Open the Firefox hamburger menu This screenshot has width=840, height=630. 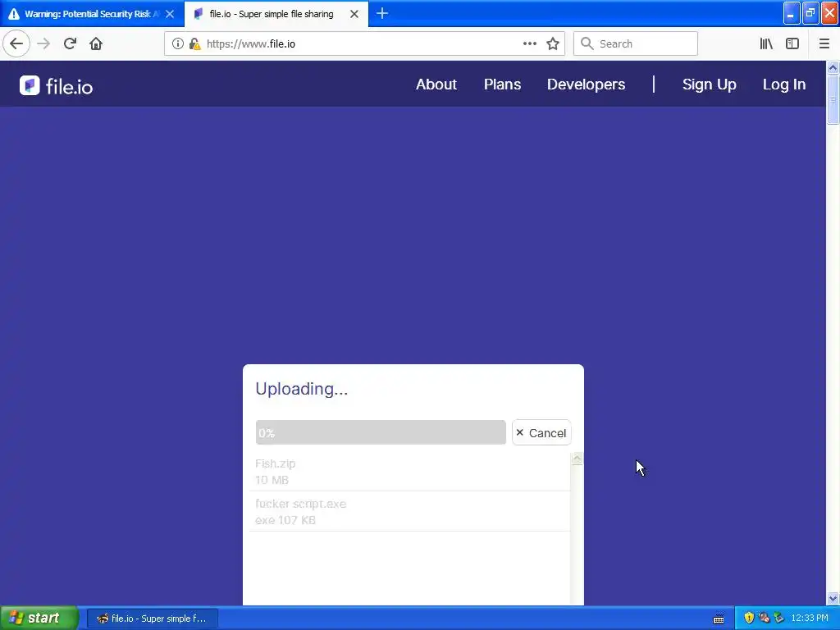824,43
